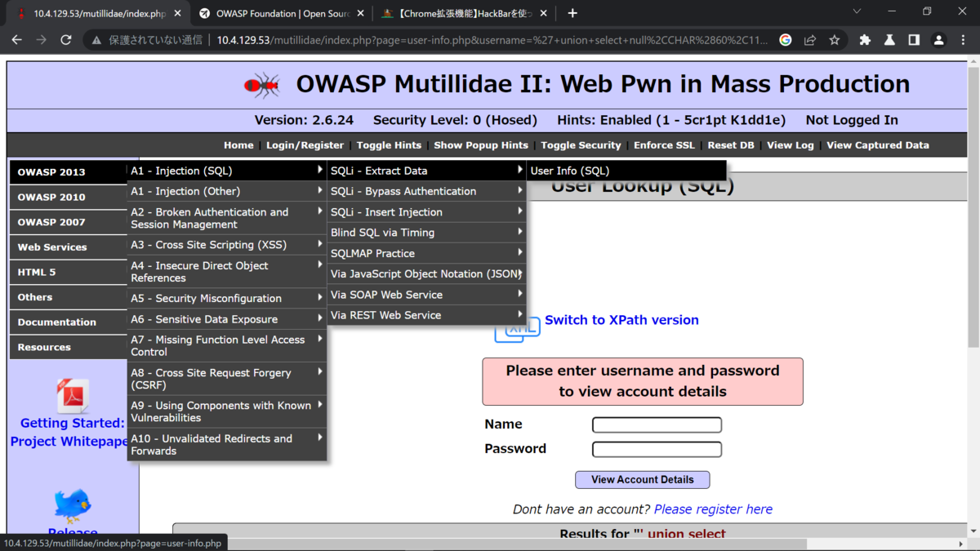980x551 pixels.
Task: Click Switch to XPath version link
Action: pyautogui.click(x=621, y=320)
